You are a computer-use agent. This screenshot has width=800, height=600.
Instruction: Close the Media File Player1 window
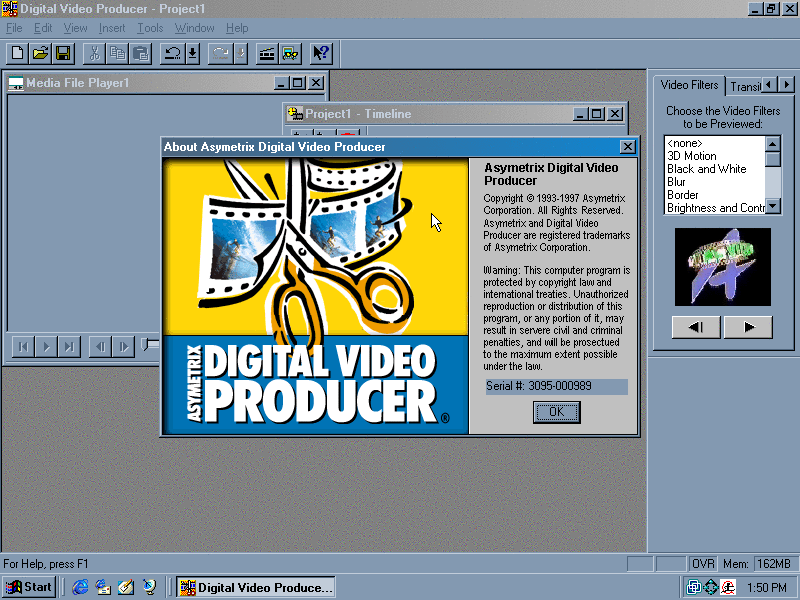coord(316,83)
